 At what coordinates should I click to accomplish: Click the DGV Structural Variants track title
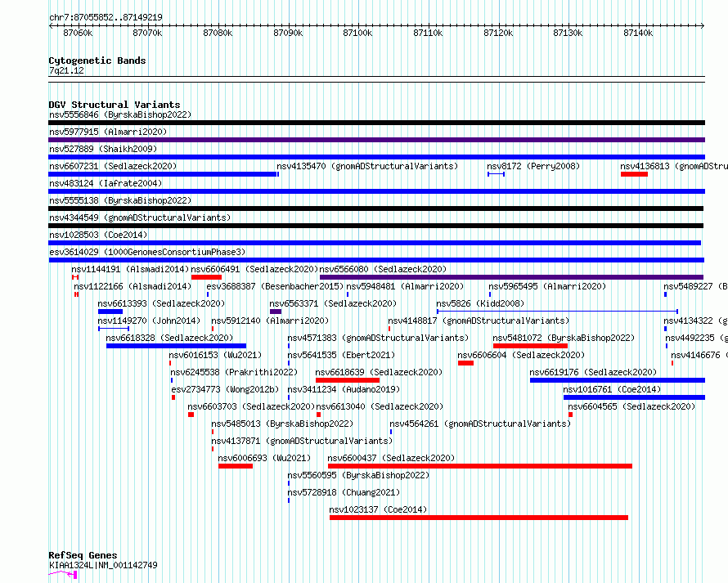tap(115, 105)
